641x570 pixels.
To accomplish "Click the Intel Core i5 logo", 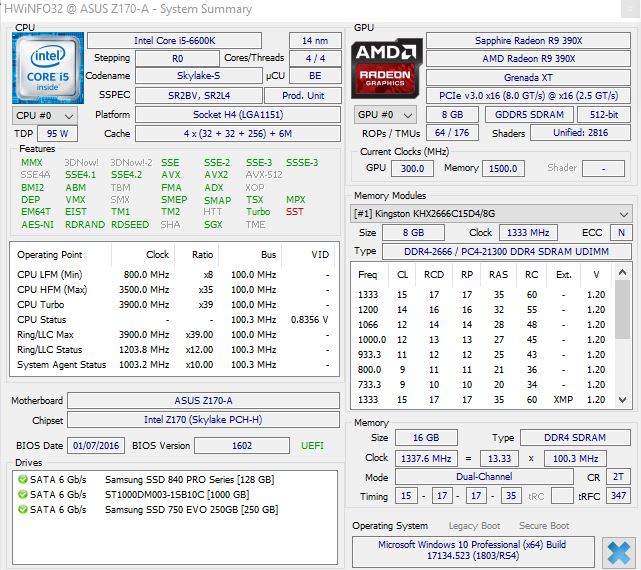I will point(48,68).
